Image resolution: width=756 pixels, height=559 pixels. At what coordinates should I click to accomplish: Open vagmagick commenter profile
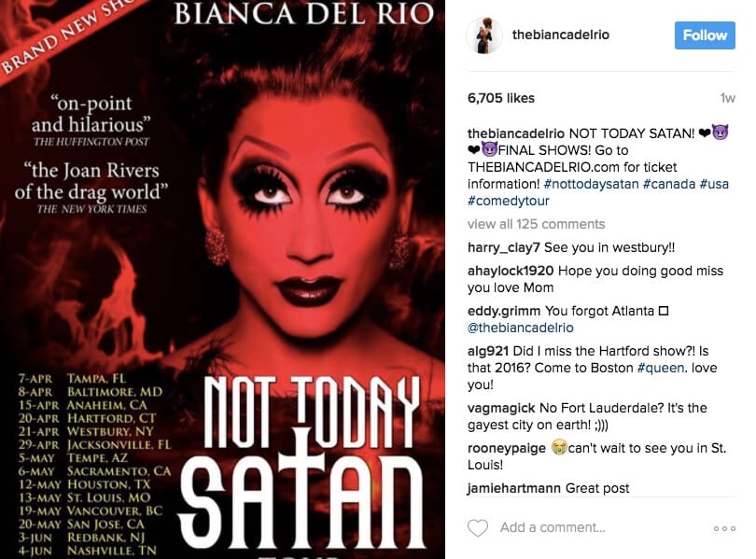point(501,408)
